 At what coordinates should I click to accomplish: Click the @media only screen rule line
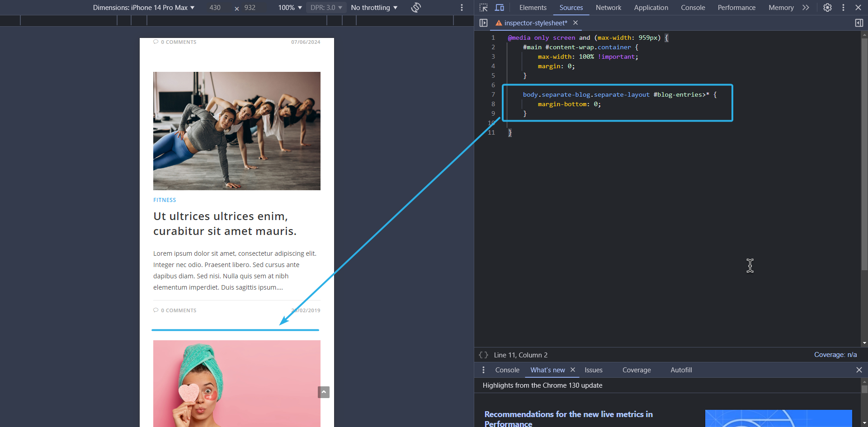(x=588, y=38)
